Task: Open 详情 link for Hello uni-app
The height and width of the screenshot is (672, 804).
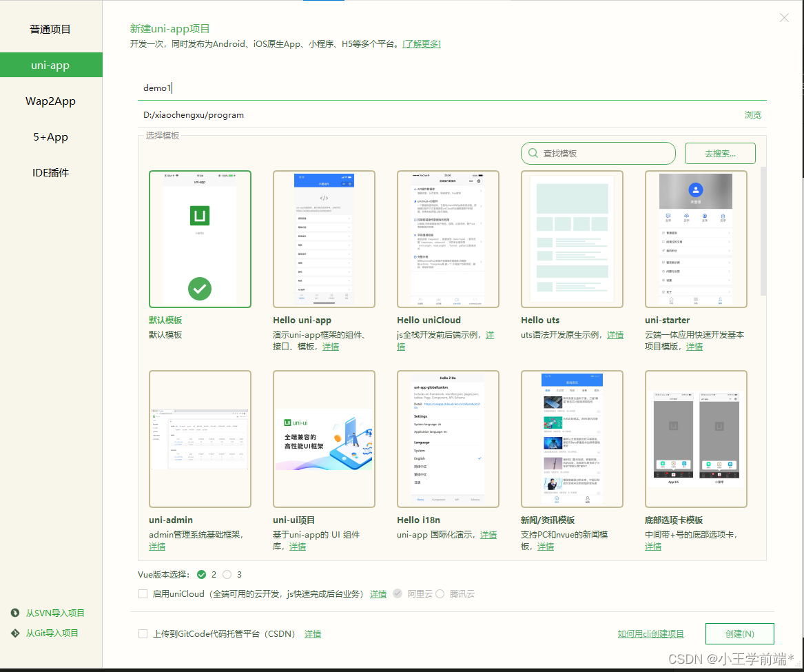Action: coord(331,347)
